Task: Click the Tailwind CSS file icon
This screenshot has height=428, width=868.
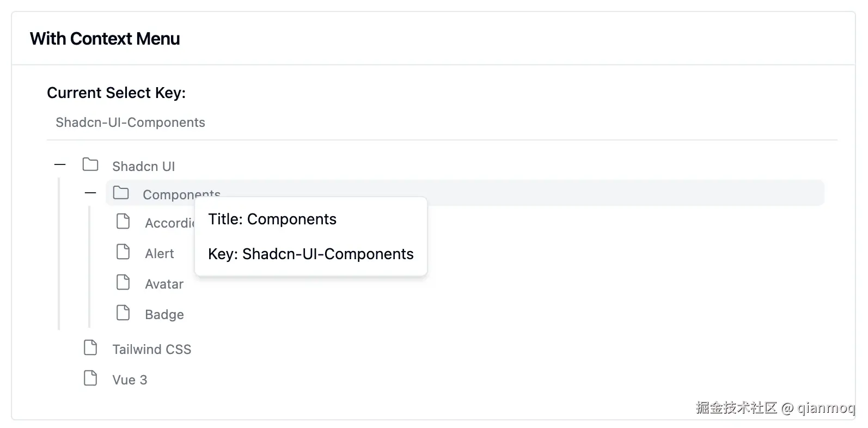Action: click(90, 348)
